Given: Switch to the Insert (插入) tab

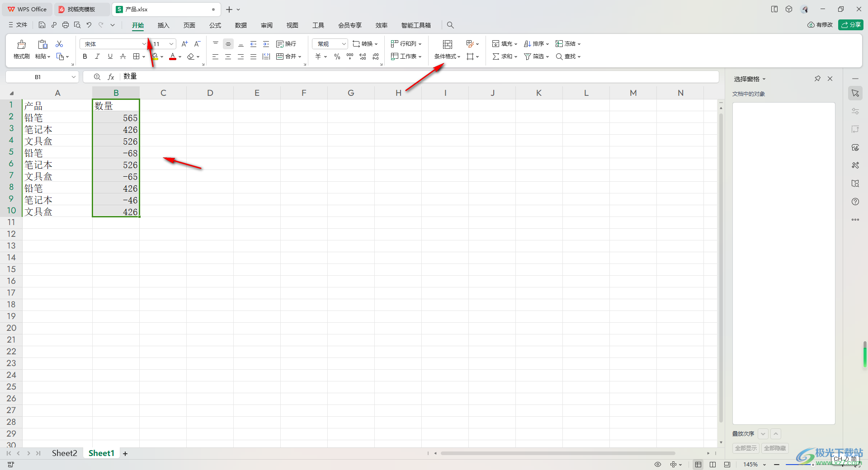Looking at the screenshot, I should (163, 25).
